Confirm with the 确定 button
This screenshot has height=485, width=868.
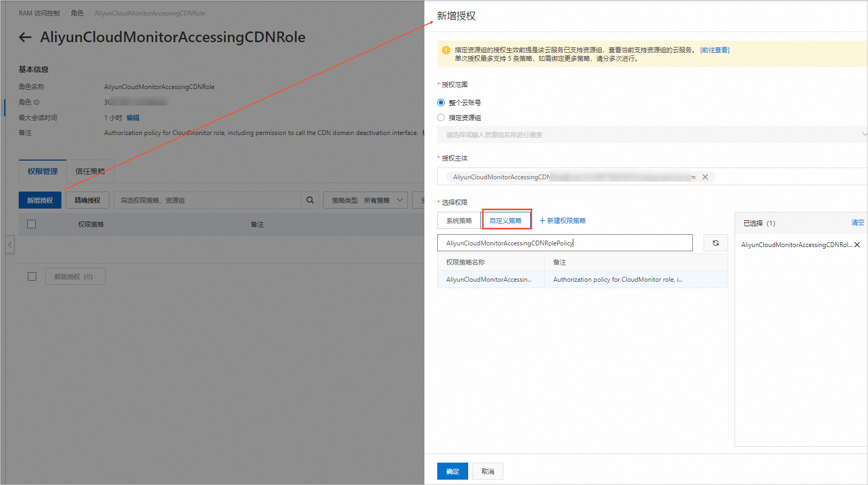click(453, 471)
